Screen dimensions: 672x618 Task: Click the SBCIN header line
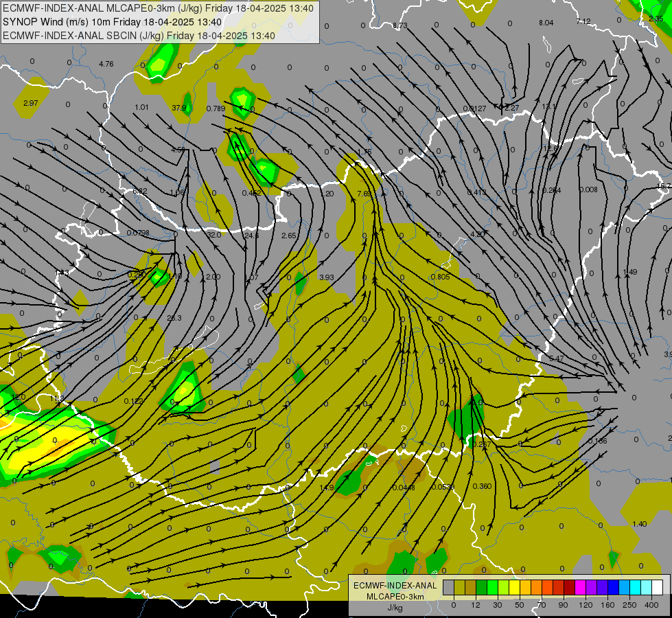(139, 36)
